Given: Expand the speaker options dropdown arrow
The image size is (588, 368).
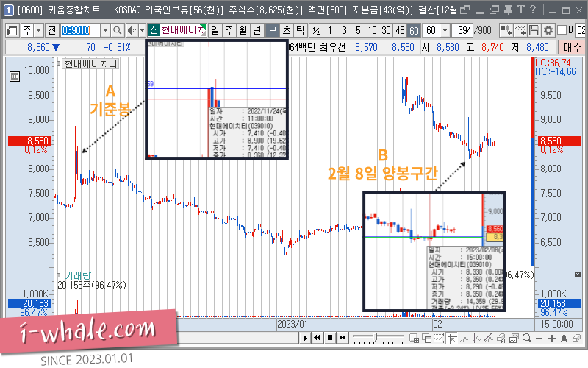Looking at the screenshot, I should click(142, 30).
